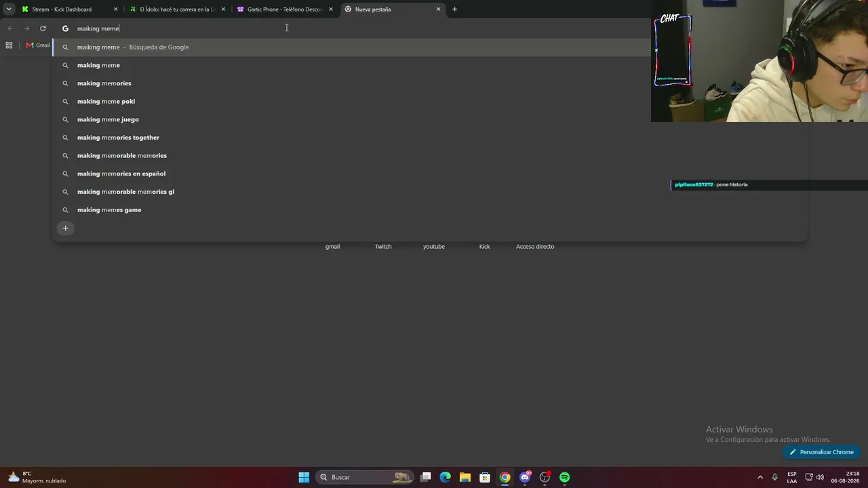Open the Kick shortcut label
The height and width of the screenshot is (488, 868).
point(484,247)
